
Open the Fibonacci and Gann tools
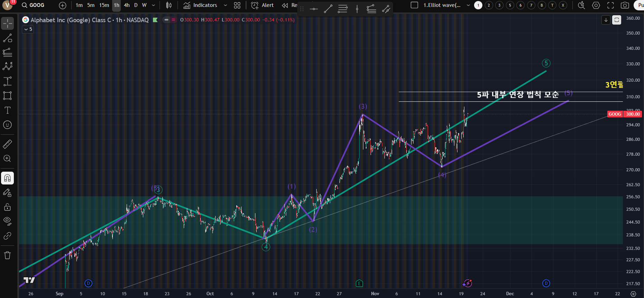pos(8,53)
